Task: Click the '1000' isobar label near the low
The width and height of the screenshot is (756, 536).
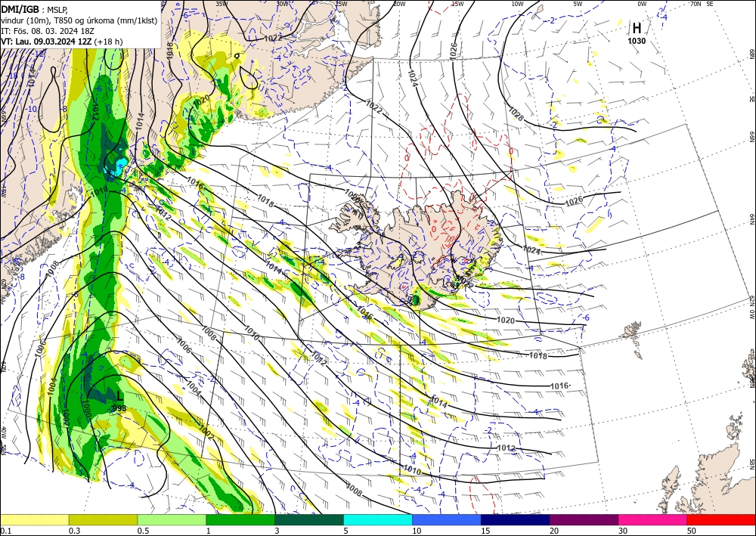Action: pos(86,408)
